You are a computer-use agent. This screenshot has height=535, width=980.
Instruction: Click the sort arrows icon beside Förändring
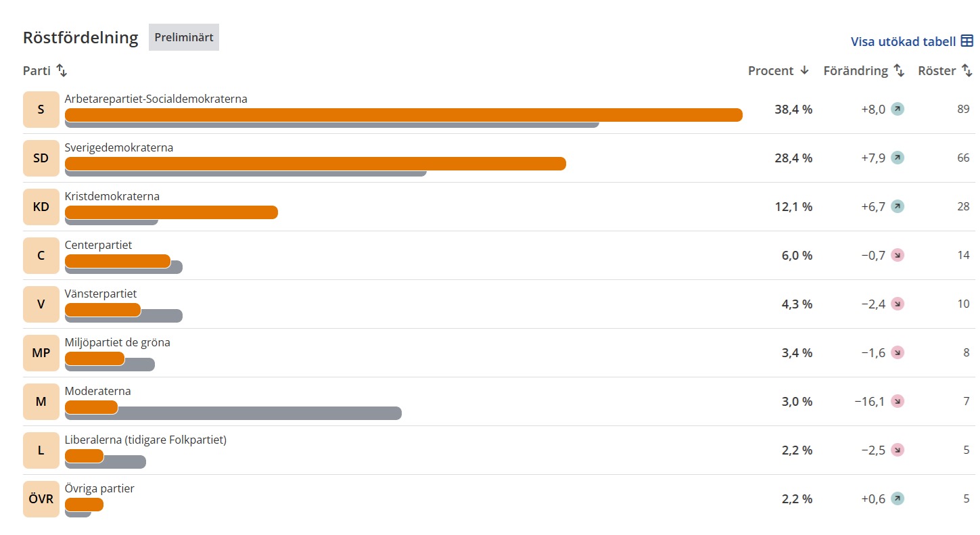(x=899, y=70)
